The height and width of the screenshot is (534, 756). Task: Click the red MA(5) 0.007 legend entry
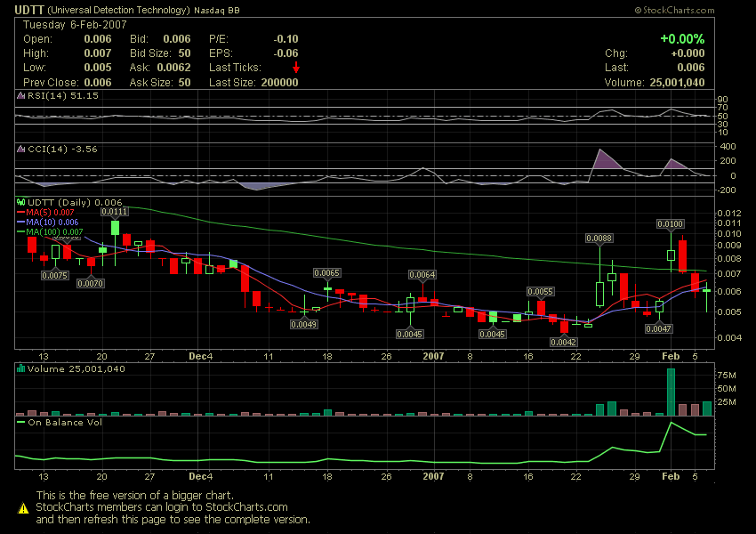tap(45, 212)
